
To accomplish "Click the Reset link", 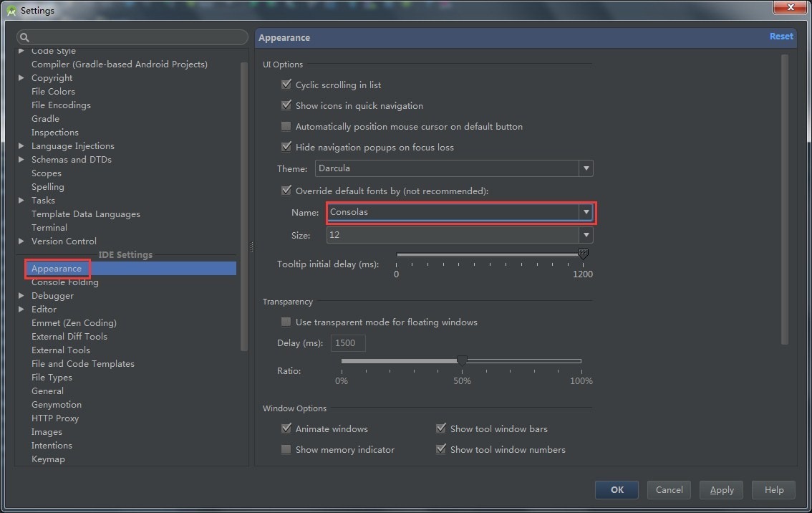I will coord(781,37).
